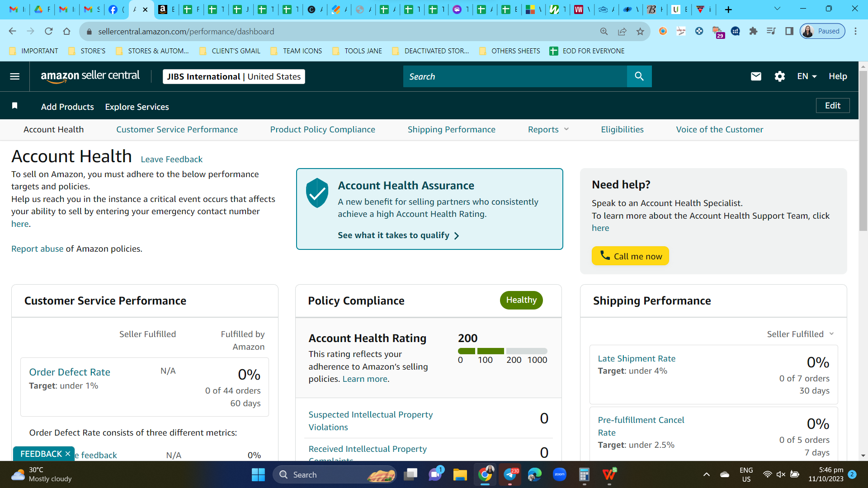This screenshot has height=488, width=868.
Task: Open the Help link
Action: click(x=838, y=76)
